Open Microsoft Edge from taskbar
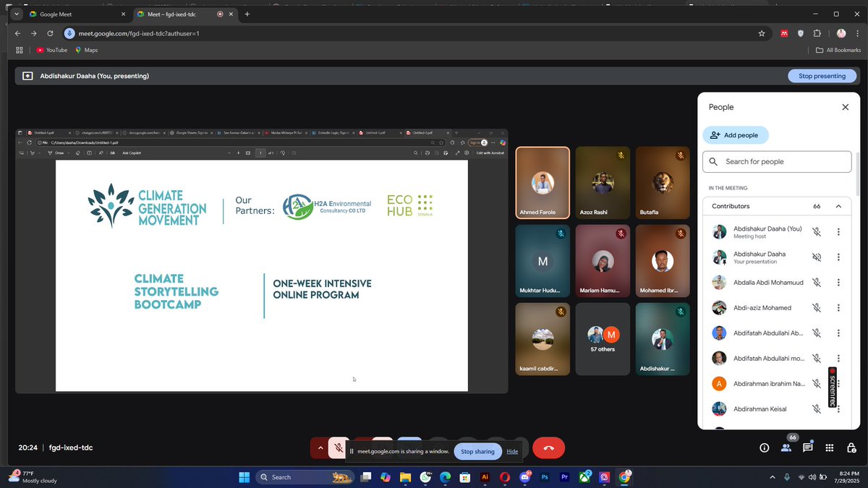This screenshot has height=488, width=868. [x=445, y=477]
